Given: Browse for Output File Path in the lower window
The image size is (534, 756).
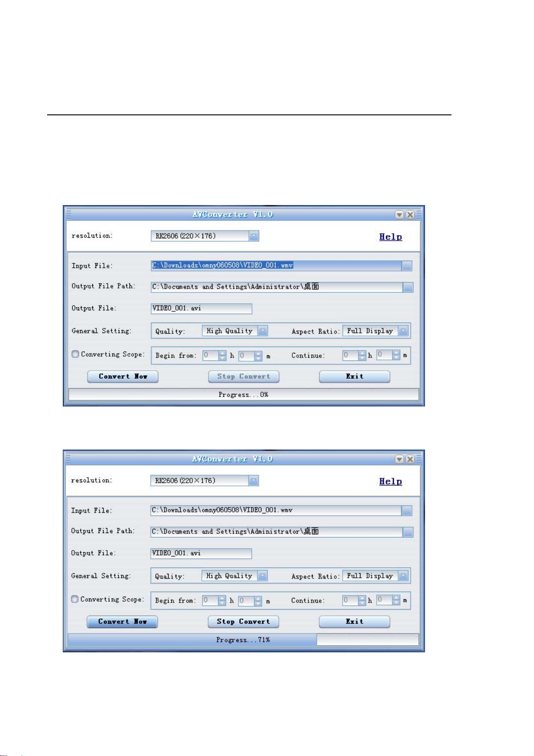Looking at the screenshot, I should coord(408,532).
